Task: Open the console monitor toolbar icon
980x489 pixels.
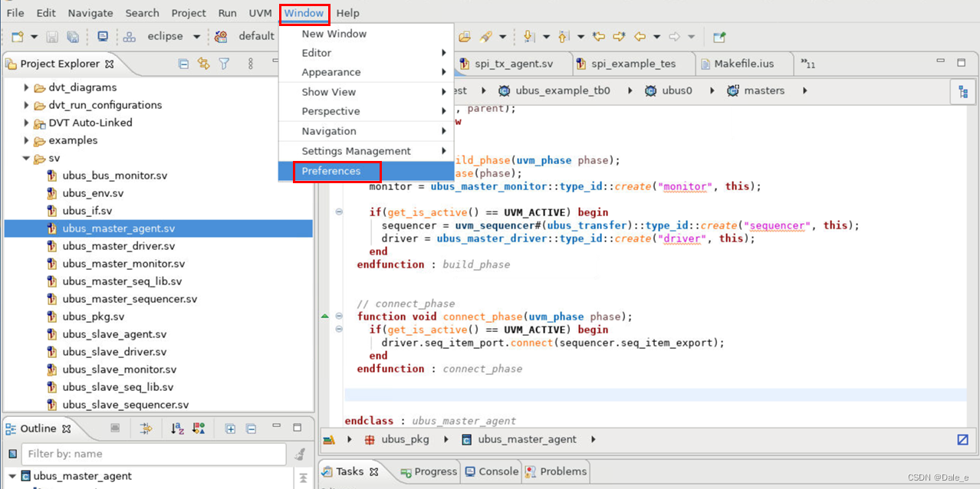Action: tap(103, 36)
